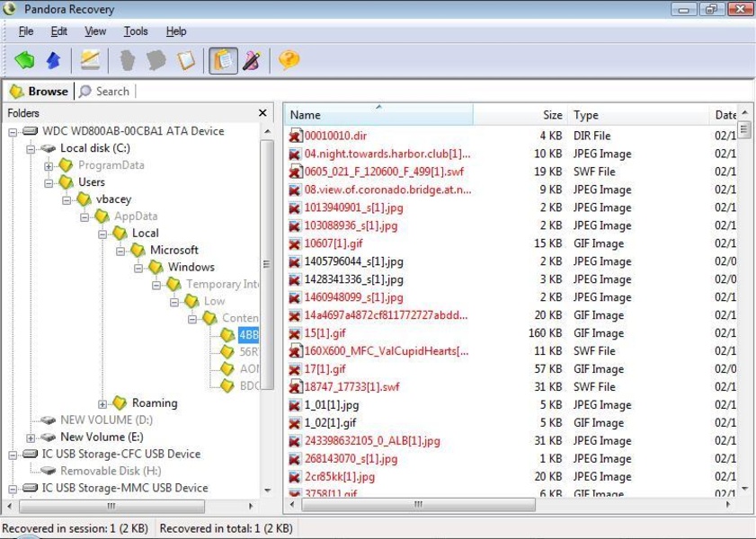Click the yellow eraser toolbar icon
This screenshot has width=756, height=539.
click(90, 60)
